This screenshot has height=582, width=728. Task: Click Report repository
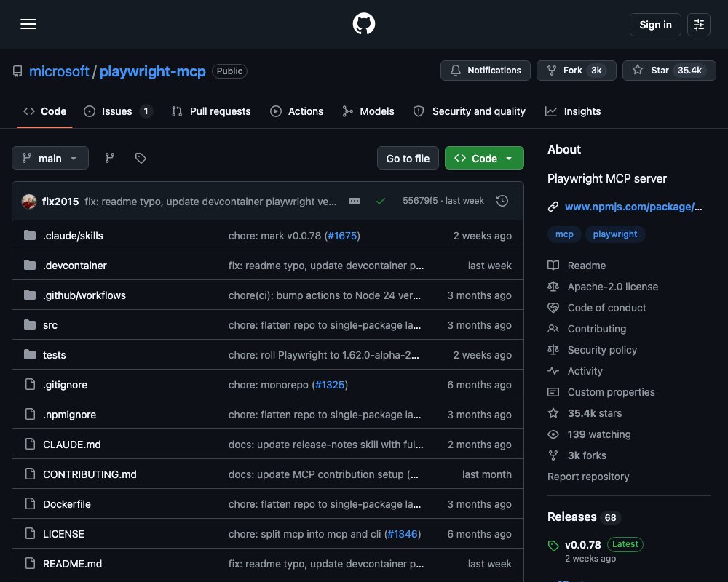[x=587, y=477]
